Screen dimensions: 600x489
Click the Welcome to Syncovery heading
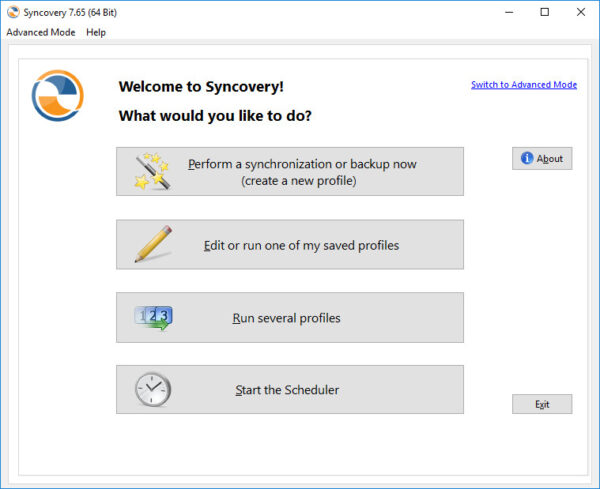pyautogui.click(x=201, y=86)
